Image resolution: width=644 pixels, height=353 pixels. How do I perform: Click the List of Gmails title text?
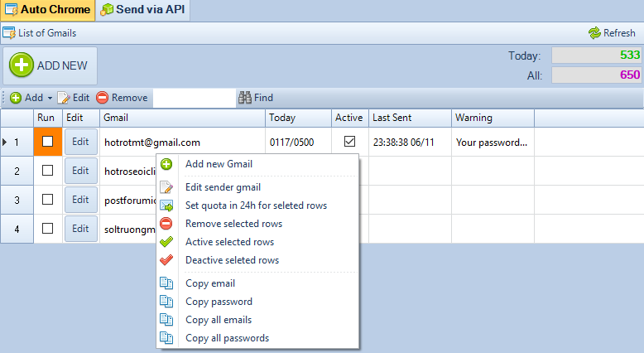[47, 33]
